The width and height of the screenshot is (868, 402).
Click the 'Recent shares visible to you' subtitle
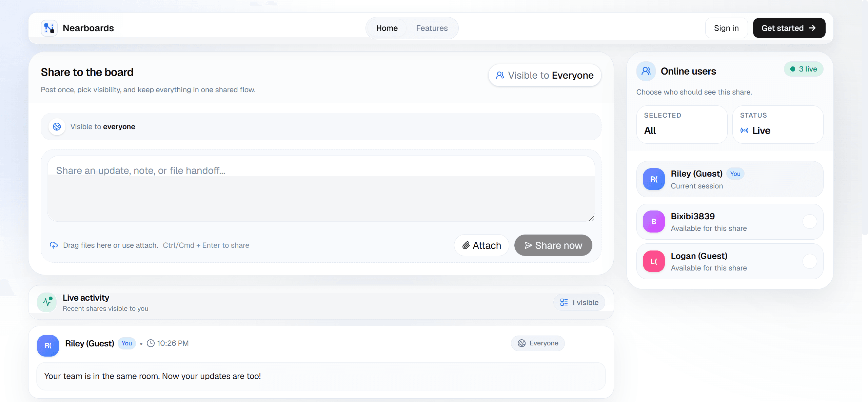105,309
